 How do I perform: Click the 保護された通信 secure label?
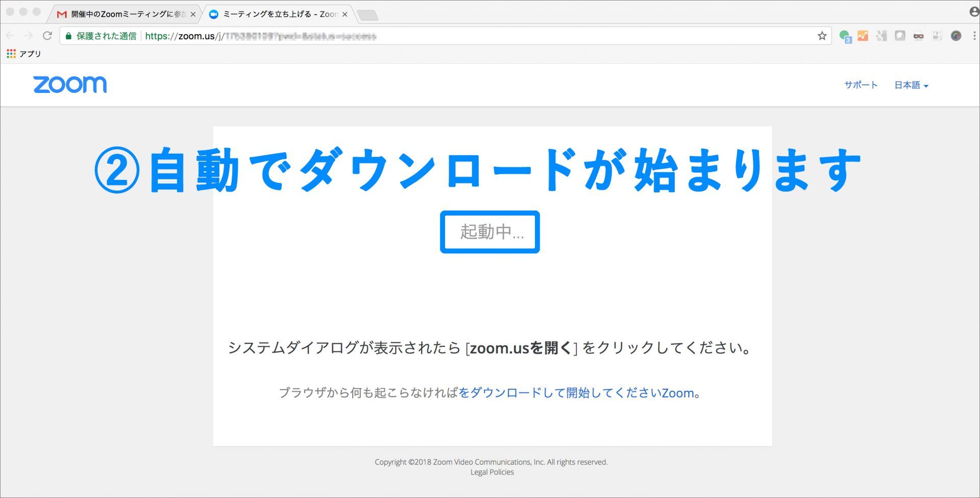pos(106,36)
